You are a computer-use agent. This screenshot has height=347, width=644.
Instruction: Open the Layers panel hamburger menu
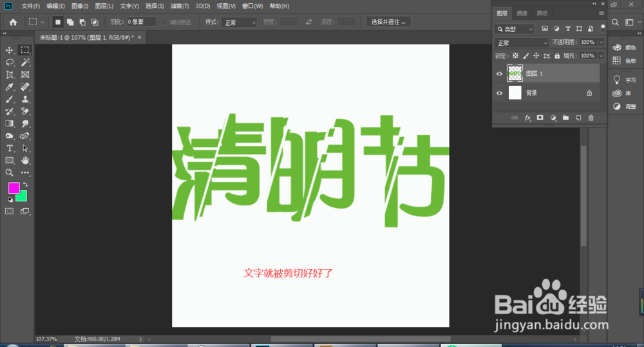point(601,13)
